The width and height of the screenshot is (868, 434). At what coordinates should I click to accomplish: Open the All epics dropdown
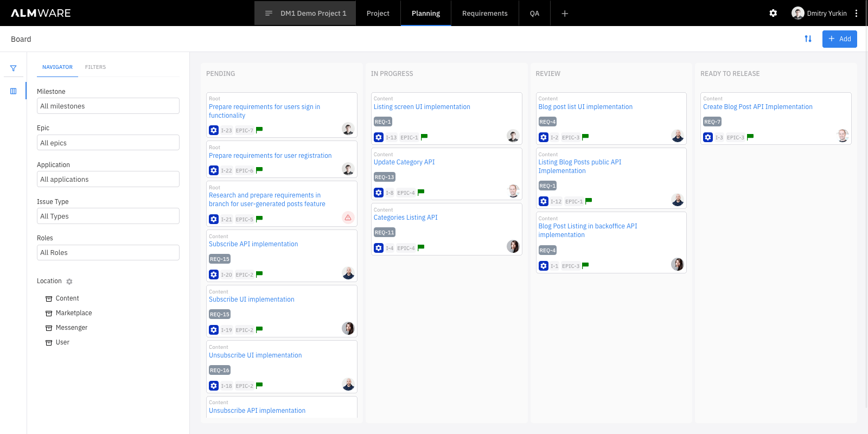(x=108, y=143)
